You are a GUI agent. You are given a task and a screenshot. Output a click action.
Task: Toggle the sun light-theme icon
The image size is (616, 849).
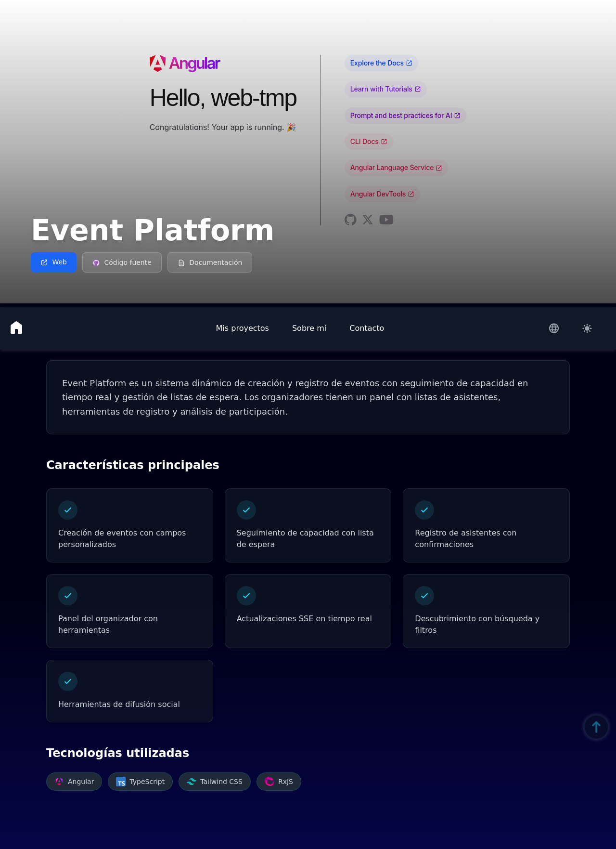[x=587, y=328]
